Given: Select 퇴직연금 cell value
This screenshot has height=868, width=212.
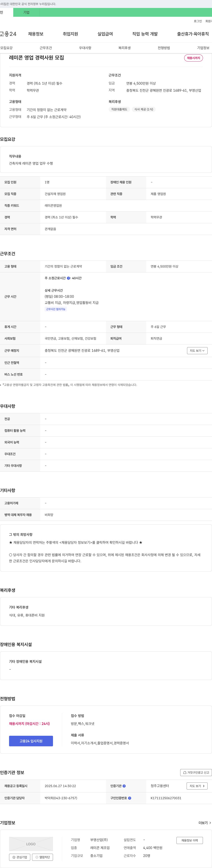Looking at the screenshot, I should (156, 338).
